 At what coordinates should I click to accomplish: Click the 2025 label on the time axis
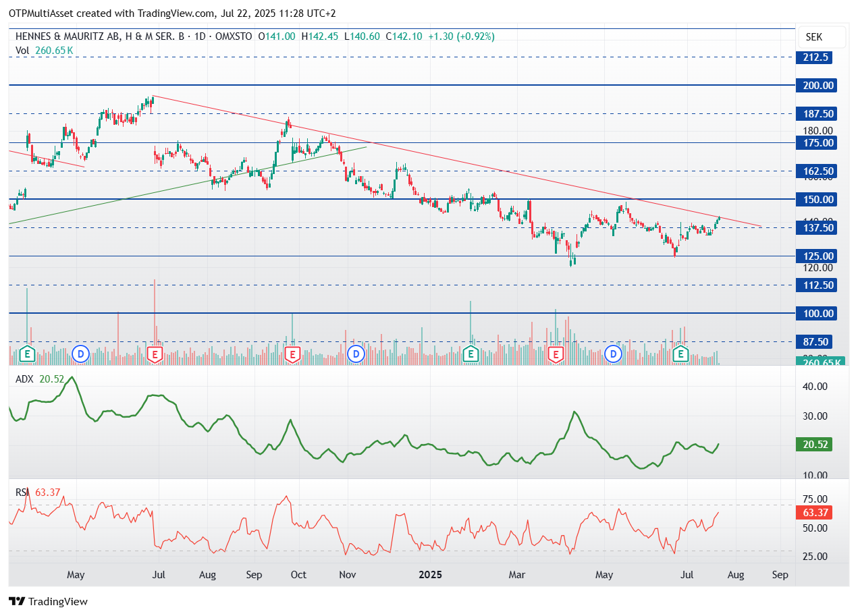[x=430, y=575]
